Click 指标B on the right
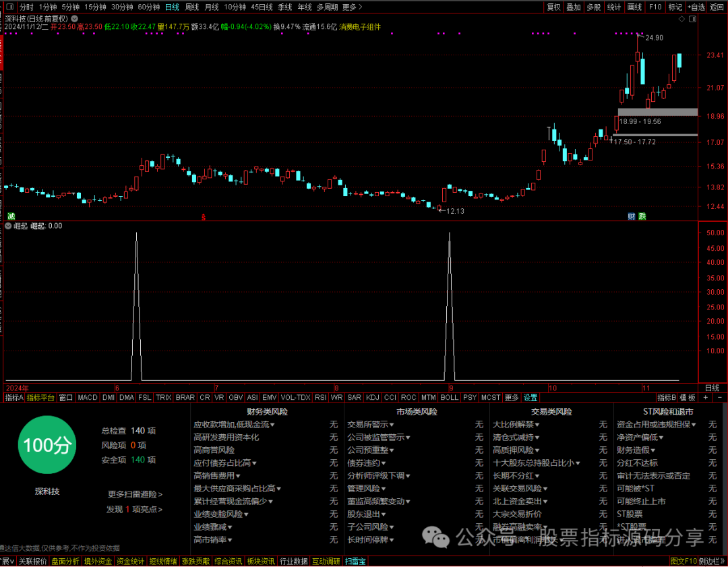 click(x=666, y=398)
